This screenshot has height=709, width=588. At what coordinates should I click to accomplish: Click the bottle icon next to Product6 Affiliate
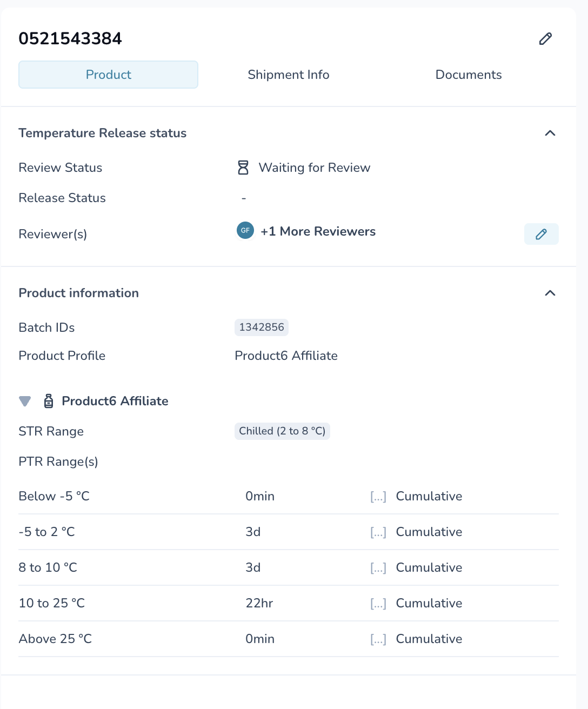[x=49, y=401]
